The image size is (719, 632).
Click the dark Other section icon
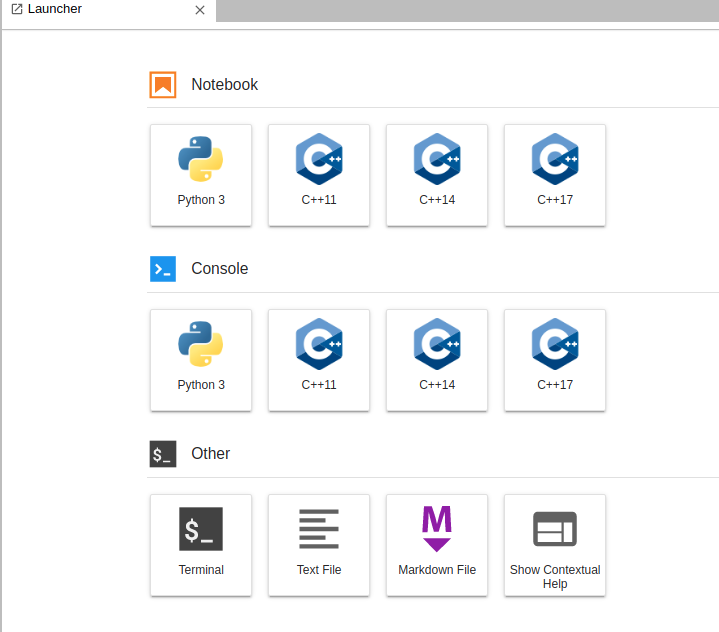tap(163, 454)
